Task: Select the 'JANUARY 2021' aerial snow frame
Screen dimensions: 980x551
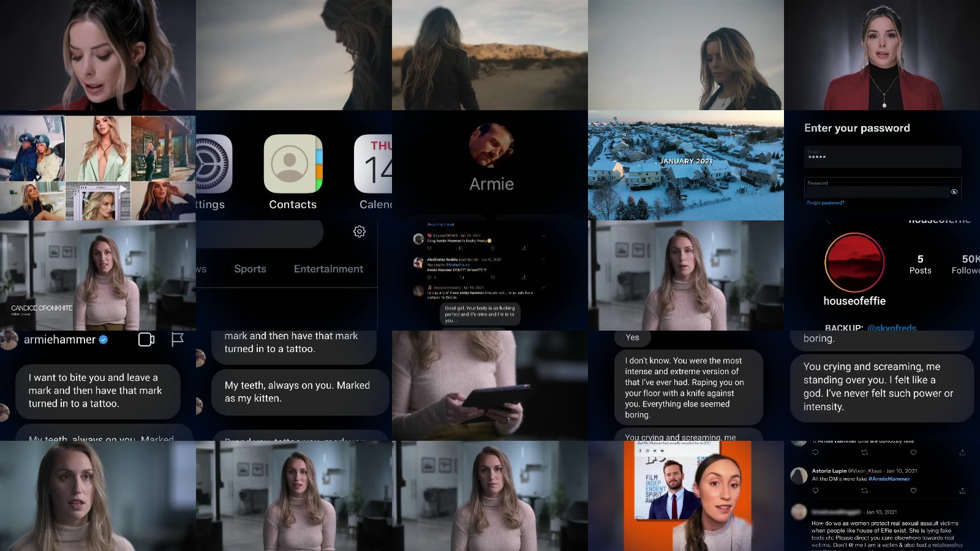Action: click(x=686, y=165)
